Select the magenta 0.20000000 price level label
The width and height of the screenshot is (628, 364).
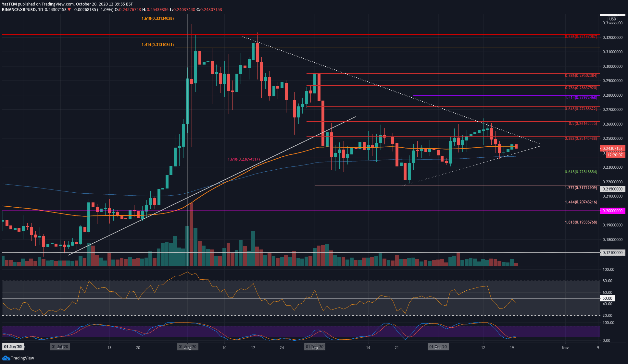pyautogui.click(x=612, y=211)
